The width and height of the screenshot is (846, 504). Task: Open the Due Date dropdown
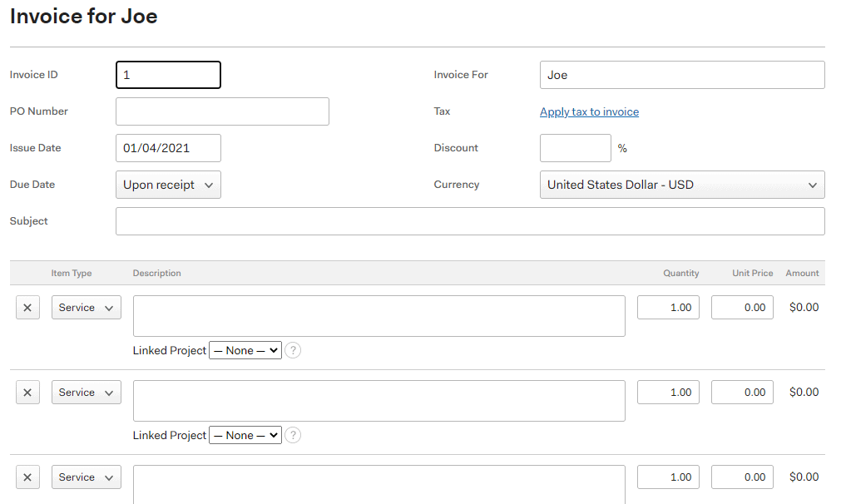pos(168,185)
